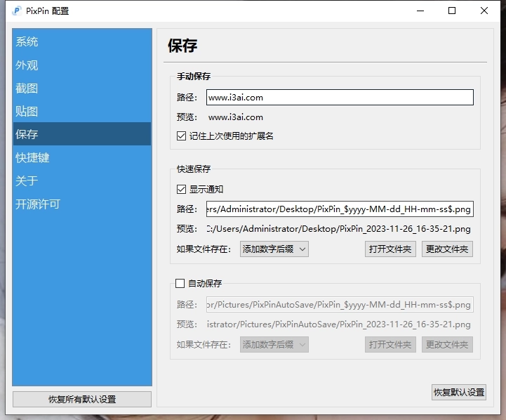
Task: Edit the 快速保存 path field
Action: tap(340, 209)
